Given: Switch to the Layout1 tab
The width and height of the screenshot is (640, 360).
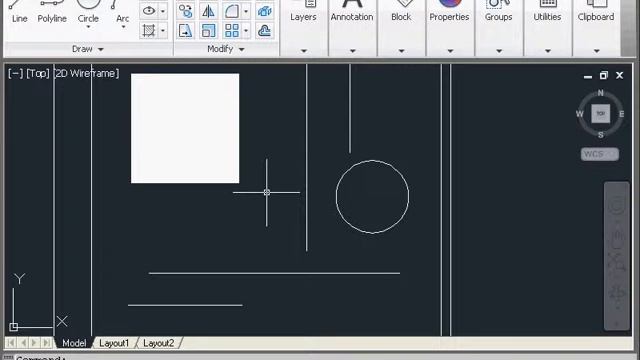Looking at the screenshot, I should pyautogui.click(x=114, y=343).
